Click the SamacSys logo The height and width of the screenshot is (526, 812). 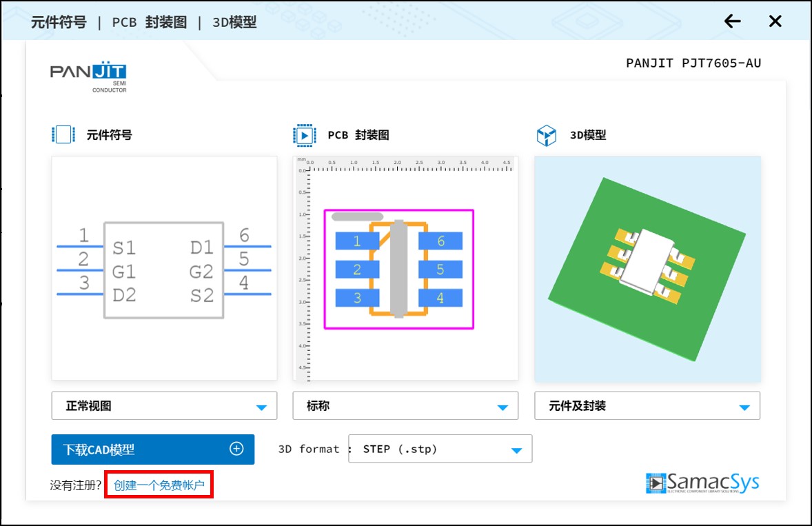pos(702,483)
